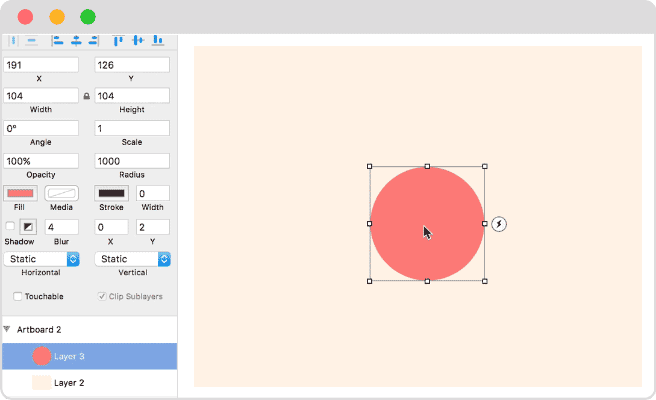
Task: Open the red Fill color swatch
Action: (20, 193)
